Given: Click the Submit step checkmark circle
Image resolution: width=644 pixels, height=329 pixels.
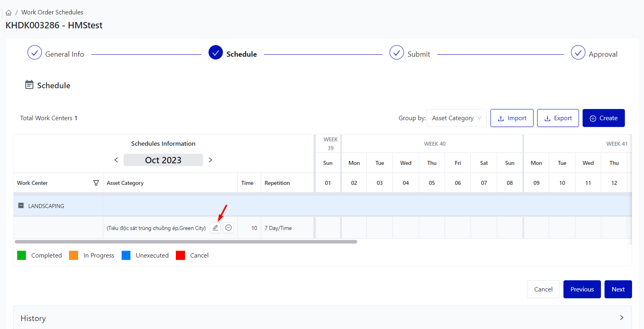Looking at the screenshot, I should (x=397, y=53).
